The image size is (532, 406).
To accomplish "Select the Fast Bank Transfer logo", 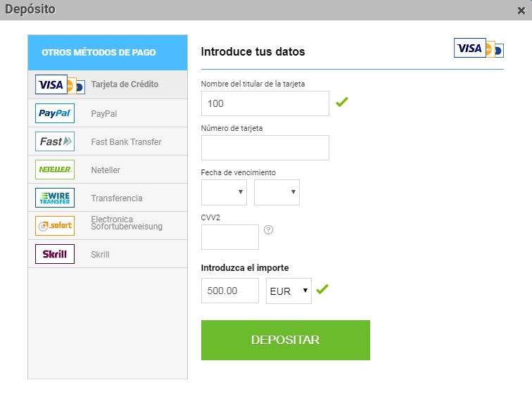I will (55, 141).
